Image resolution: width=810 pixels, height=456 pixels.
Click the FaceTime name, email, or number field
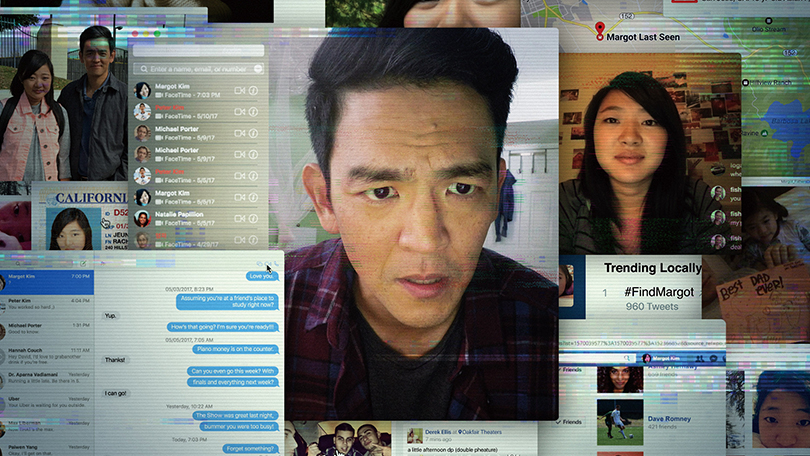[198, 69]
